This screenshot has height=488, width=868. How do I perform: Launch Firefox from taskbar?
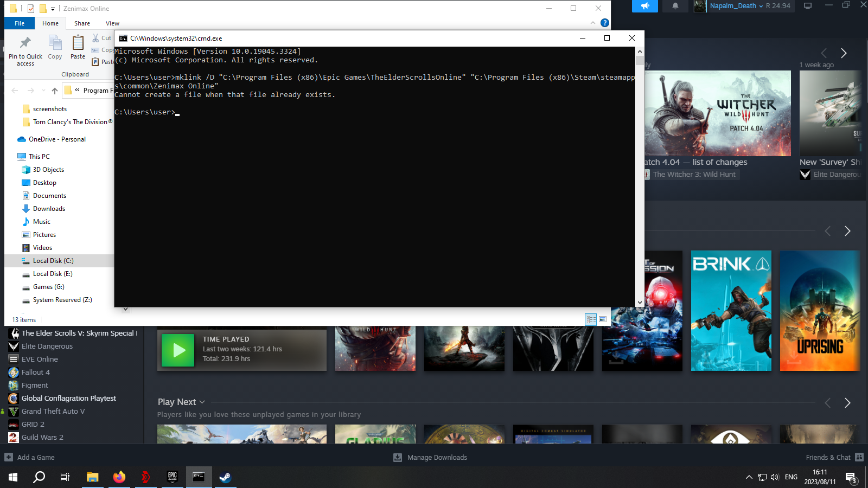click(x=119, y=477)
